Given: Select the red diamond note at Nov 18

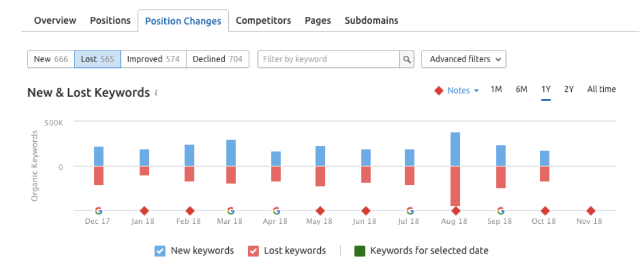Looking at the screenshot, I should (x=590, y=211).
